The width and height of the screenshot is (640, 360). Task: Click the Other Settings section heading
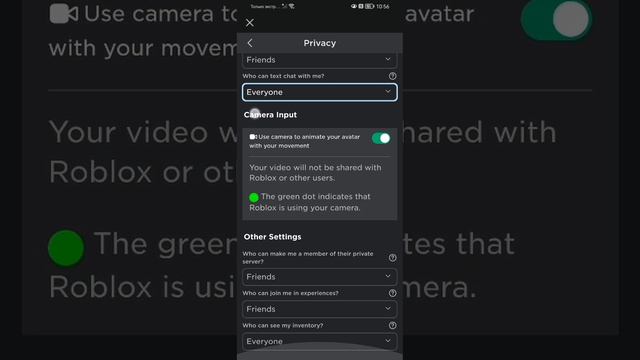(272, 237)
